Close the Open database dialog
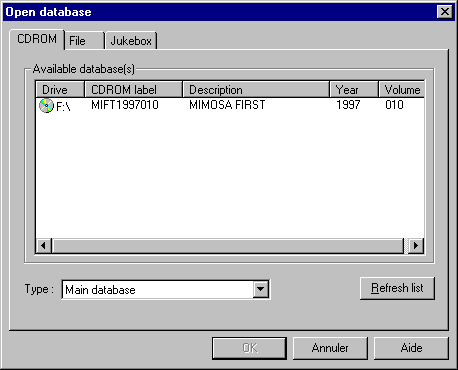This screenshot has height=370, width=458. pos(445,12)
